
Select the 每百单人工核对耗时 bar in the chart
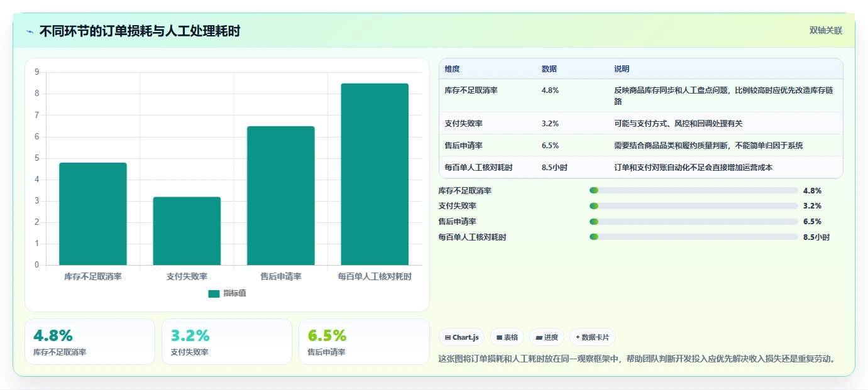[375, 174]
